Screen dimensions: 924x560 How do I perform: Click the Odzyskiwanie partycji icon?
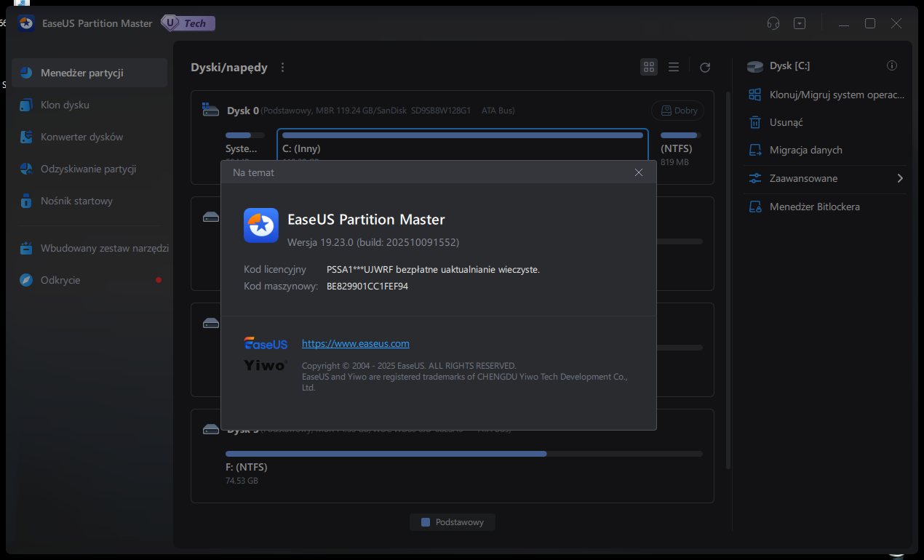26,169
